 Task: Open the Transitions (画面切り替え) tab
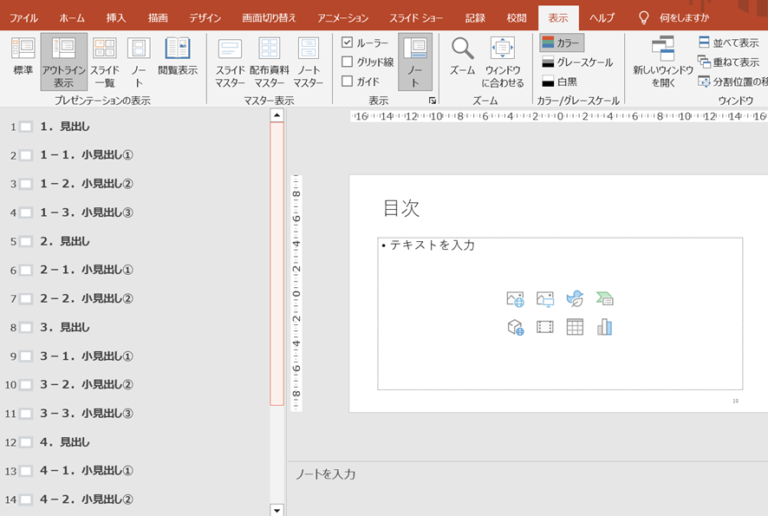[x=269, y=18]
